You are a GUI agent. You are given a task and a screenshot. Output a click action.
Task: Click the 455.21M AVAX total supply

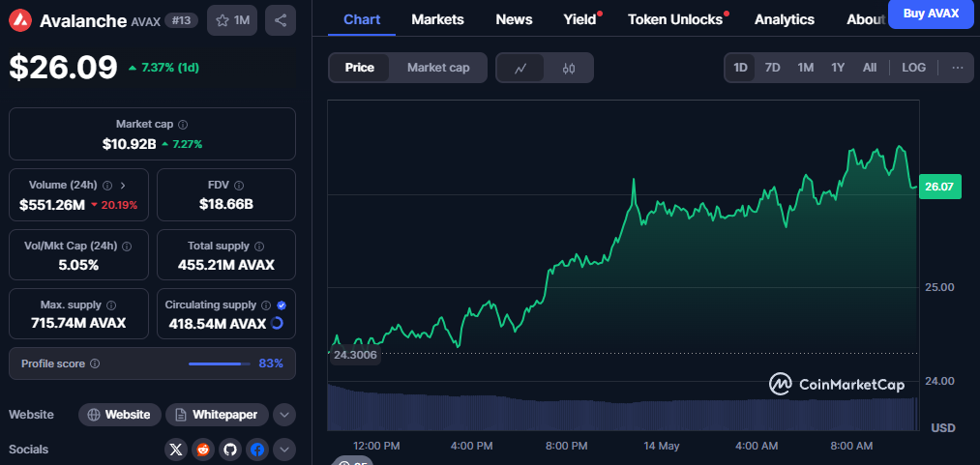(x=226, y=265)
